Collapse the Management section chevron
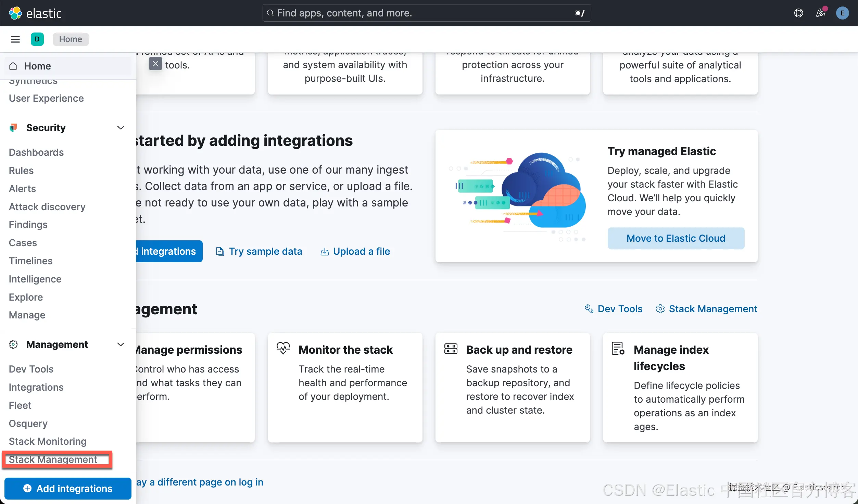This screenshot has height=504, width=858. [121, 344]
